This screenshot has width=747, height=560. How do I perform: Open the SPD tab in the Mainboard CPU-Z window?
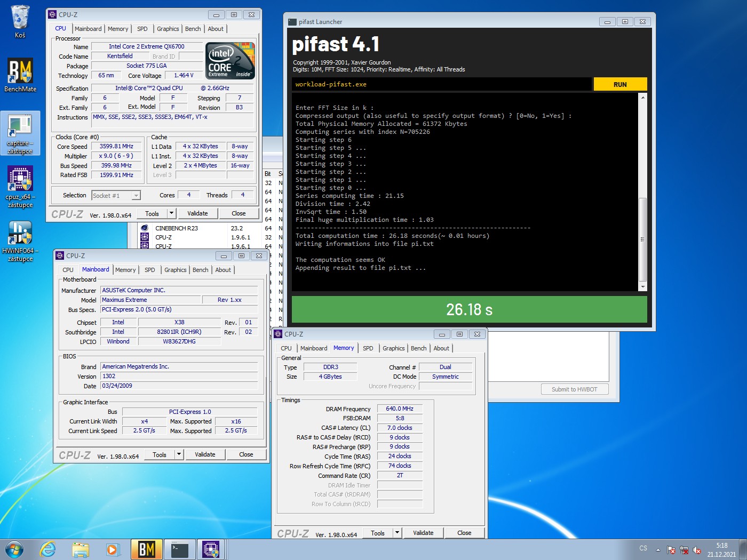point(150,270)
